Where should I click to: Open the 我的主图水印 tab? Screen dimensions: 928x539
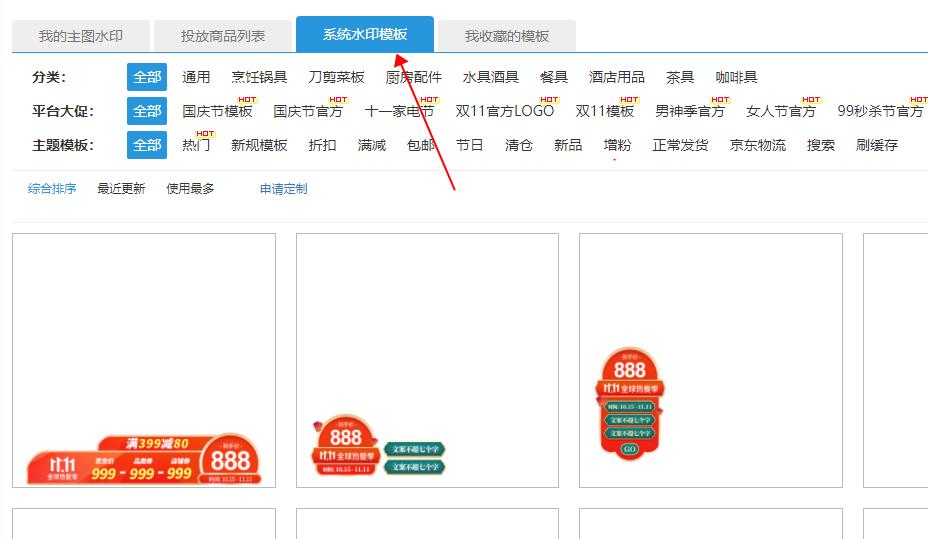[x=80, y=36]
